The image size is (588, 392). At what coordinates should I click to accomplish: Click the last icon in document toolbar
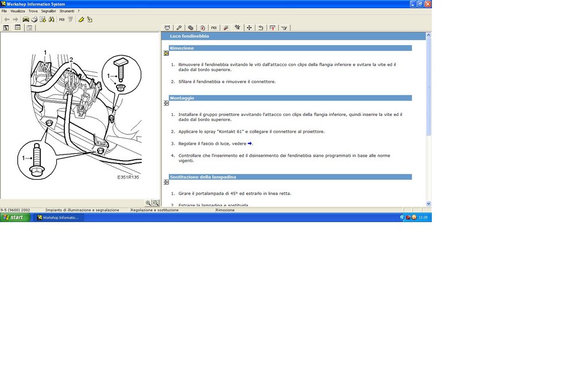pos(284,28)
